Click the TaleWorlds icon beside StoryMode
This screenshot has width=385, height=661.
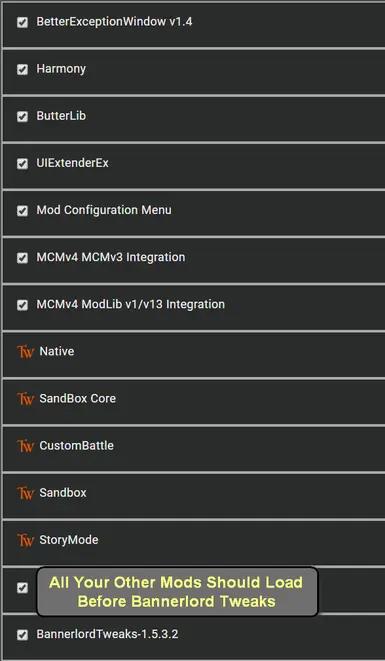(x=25, y=540)
